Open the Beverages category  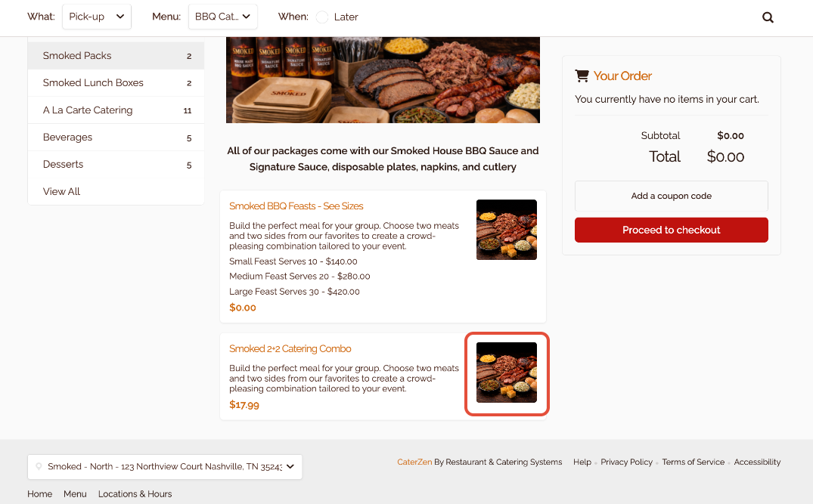[x=116, y=138]
